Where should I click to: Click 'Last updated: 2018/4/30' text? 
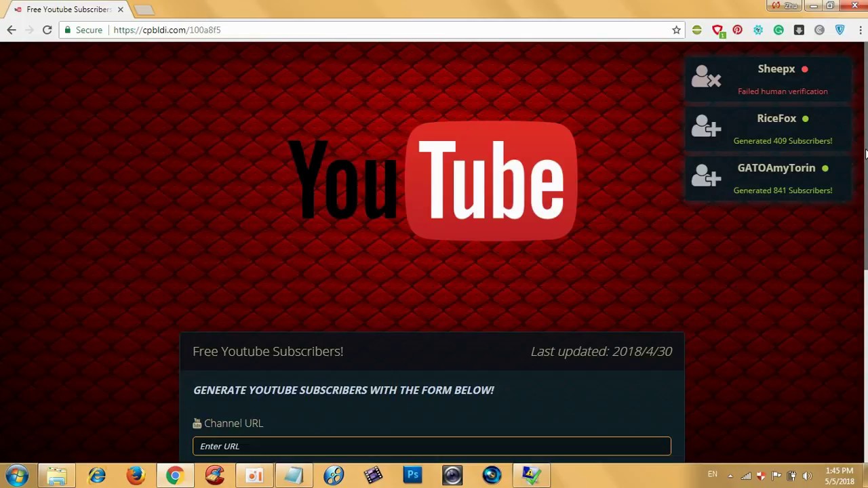point(601,351)
